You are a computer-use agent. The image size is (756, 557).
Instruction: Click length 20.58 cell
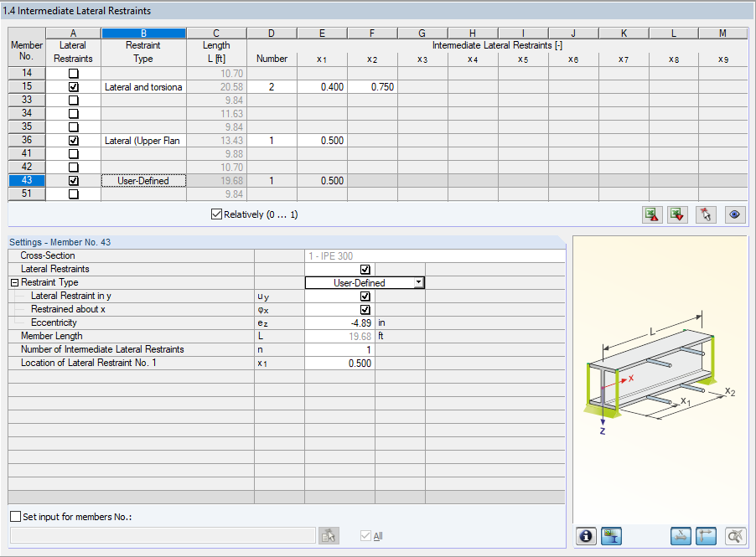coord(216,87)
